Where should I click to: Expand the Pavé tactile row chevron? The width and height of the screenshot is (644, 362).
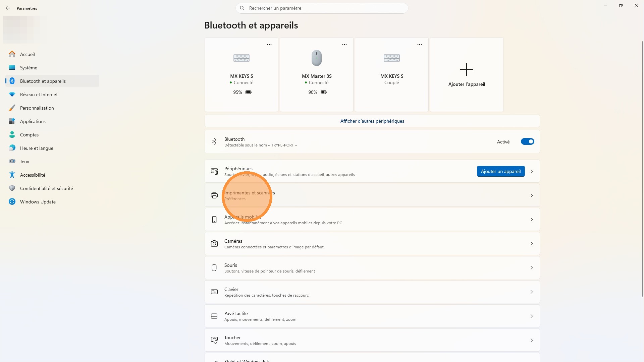point(532,316)
